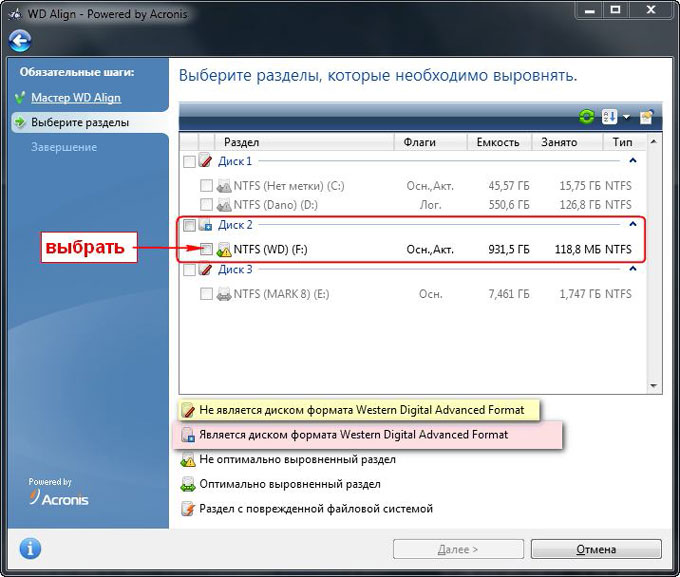
Task: Click the NTFS (MARK 8) (E:) partition name
Action: (x=281, y=294)
